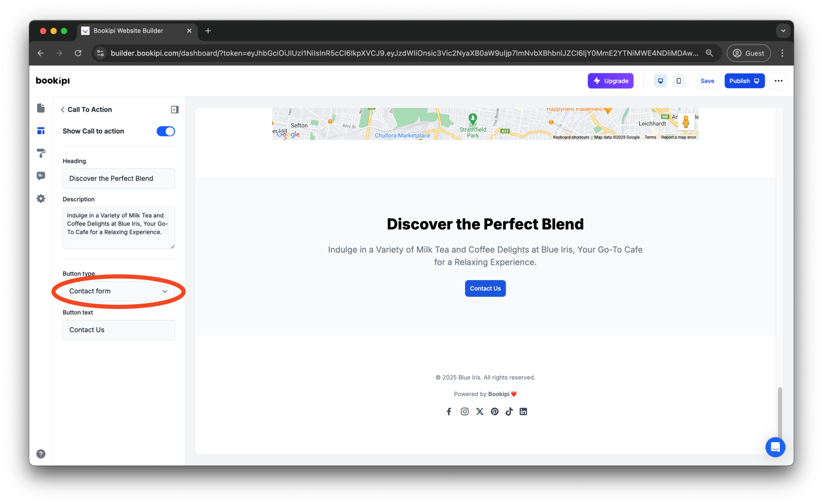Click the Description text area
Image resolution: width=823 pixels, height=504 pixels.
point(119,228)
